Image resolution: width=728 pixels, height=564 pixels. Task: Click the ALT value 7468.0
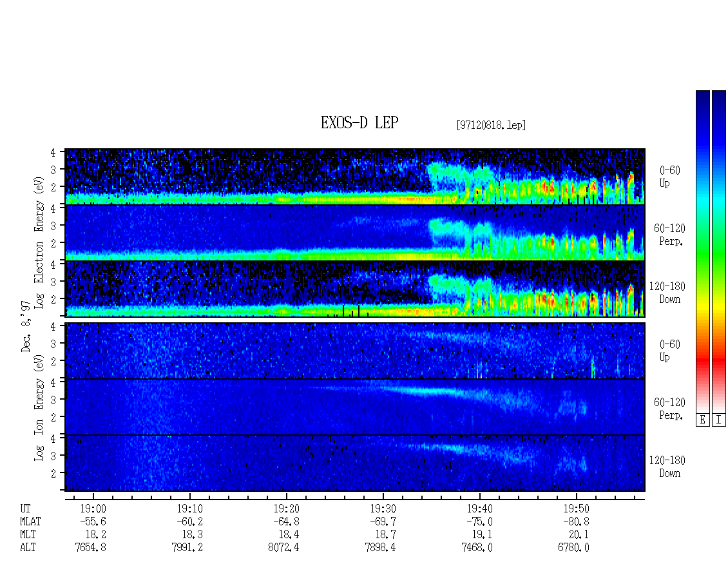477,548
